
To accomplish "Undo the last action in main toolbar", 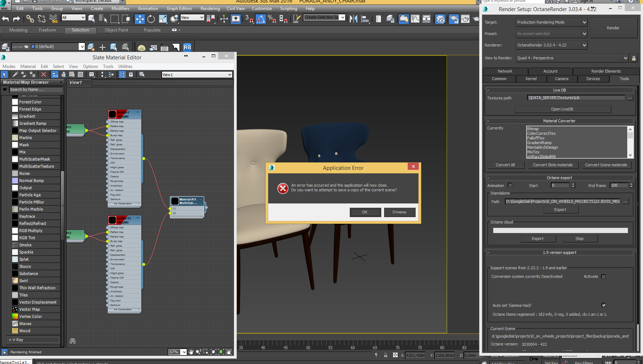I will [x=5, y=19].
